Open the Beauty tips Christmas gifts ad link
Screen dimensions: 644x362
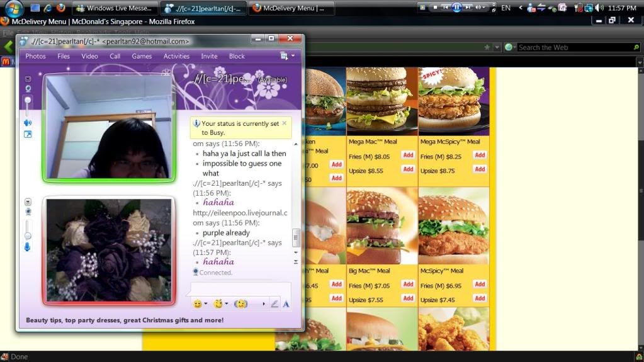125,320
